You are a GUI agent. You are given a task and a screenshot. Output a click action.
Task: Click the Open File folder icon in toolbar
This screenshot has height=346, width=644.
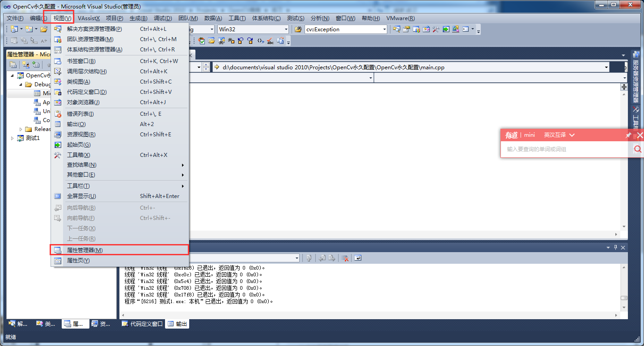coord(44,30)
